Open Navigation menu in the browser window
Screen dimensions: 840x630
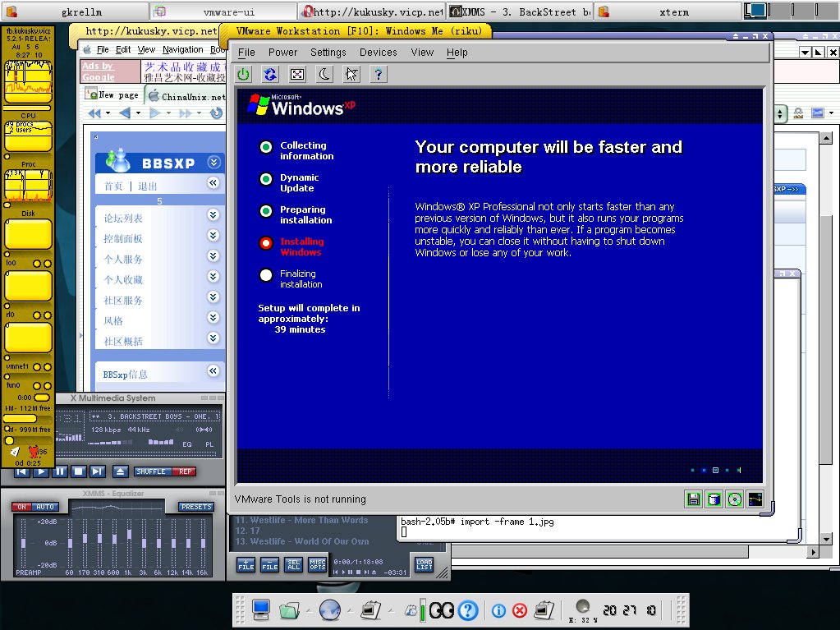[182, 50]
